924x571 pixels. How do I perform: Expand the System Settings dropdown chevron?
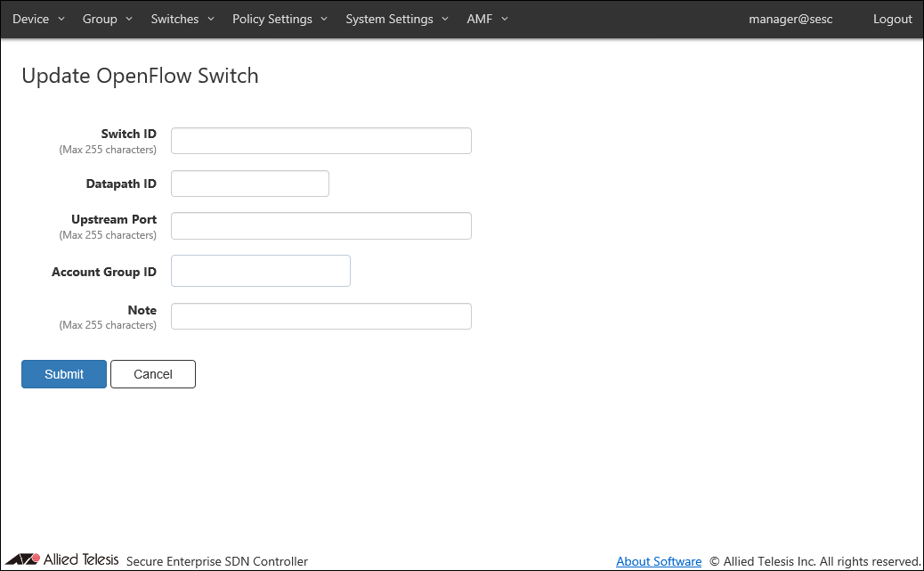(445, 19)
